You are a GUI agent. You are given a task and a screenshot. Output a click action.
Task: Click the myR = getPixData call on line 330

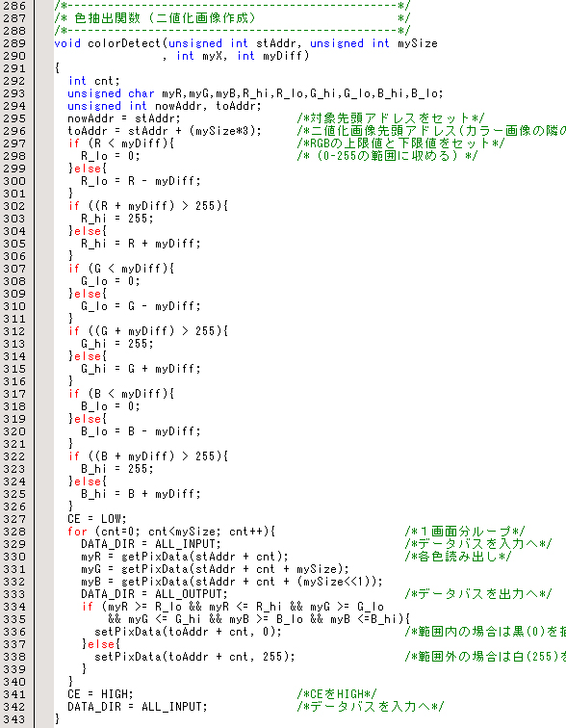click(x=185, y=558)
